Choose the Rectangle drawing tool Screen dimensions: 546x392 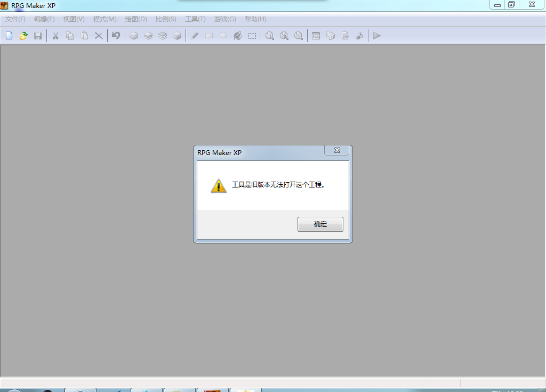click(x=209, y=36)
